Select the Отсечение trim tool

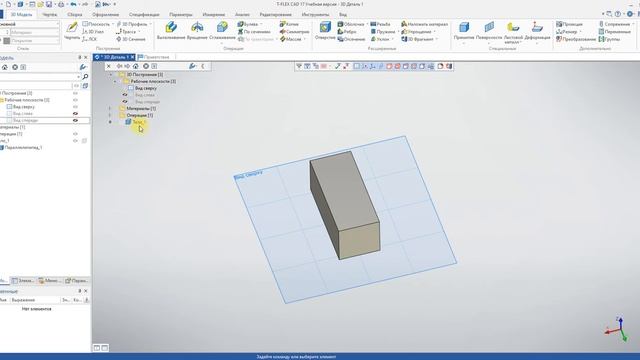point(351,39)
